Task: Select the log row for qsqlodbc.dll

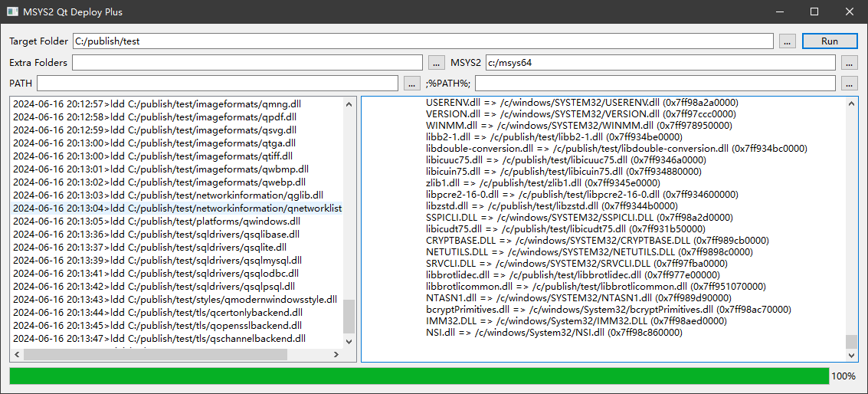Action: 177,273
